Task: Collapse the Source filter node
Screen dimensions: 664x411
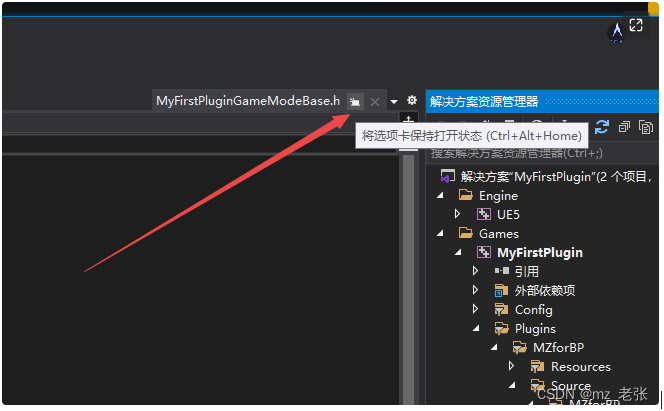Action: tap(512, 385)
